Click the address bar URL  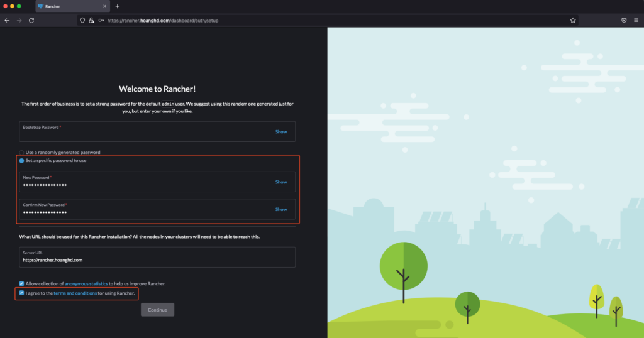[x=163, y=21]
